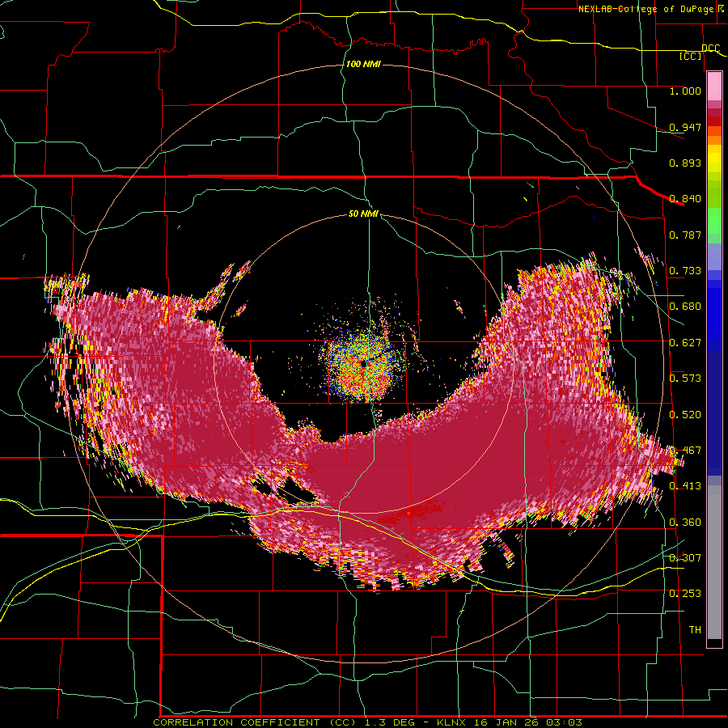Screen dimensions: 728x728
Task: Click the 50 NMI range ring label
Action: coord(363,214)
